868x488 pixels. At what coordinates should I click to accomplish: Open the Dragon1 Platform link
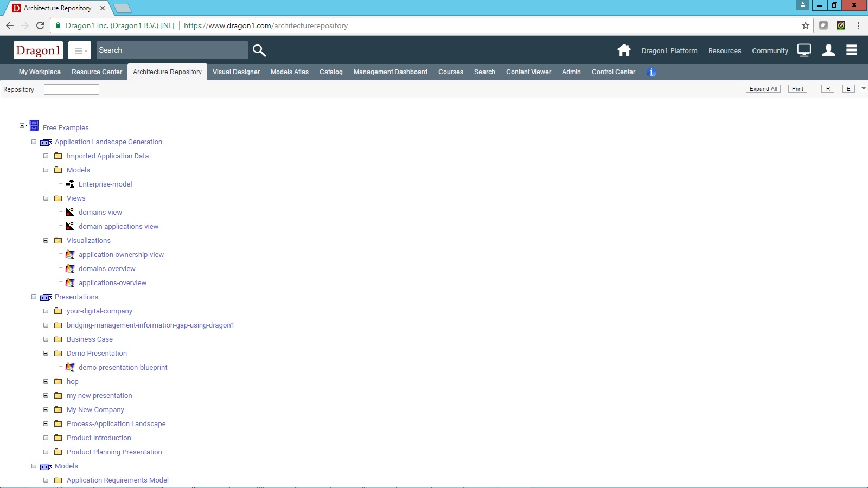pos(669,50)
